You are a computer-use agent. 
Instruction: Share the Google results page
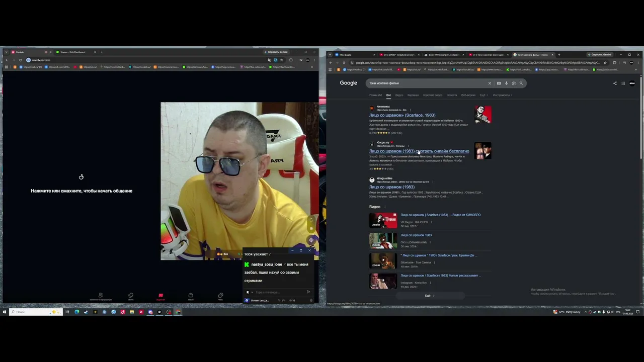615,83
